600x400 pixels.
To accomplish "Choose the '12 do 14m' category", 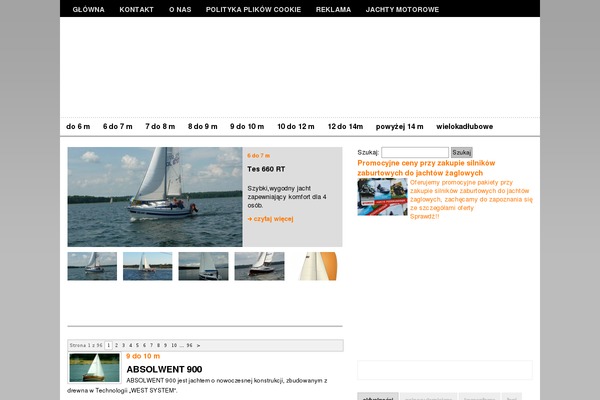I will [x=345, y=127].
